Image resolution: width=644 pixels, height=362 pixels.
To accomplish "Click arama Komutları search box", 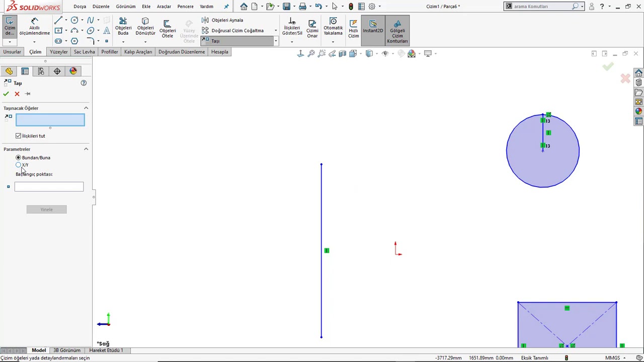I will coord(543,7).
